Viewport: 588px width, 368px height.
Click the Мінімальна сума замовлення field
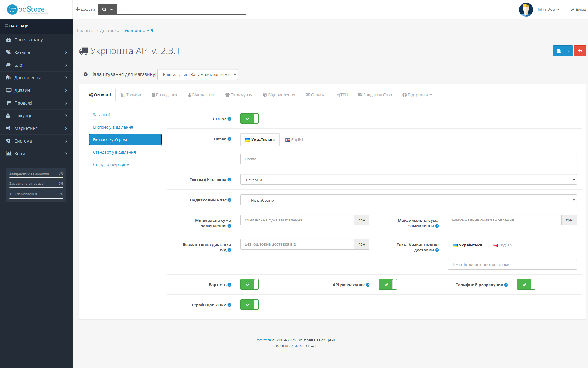[297, 220]
